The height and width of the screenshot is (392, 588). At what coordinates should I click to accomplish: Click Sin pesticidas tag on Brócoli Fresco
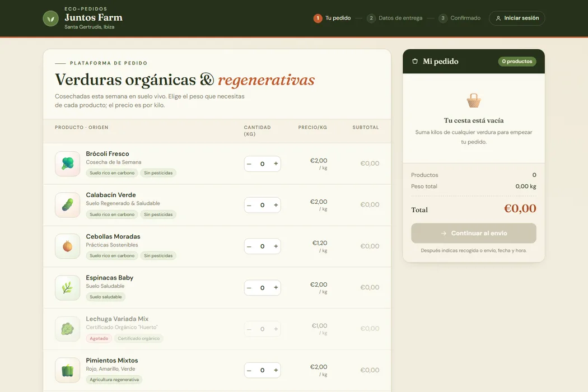158,173
